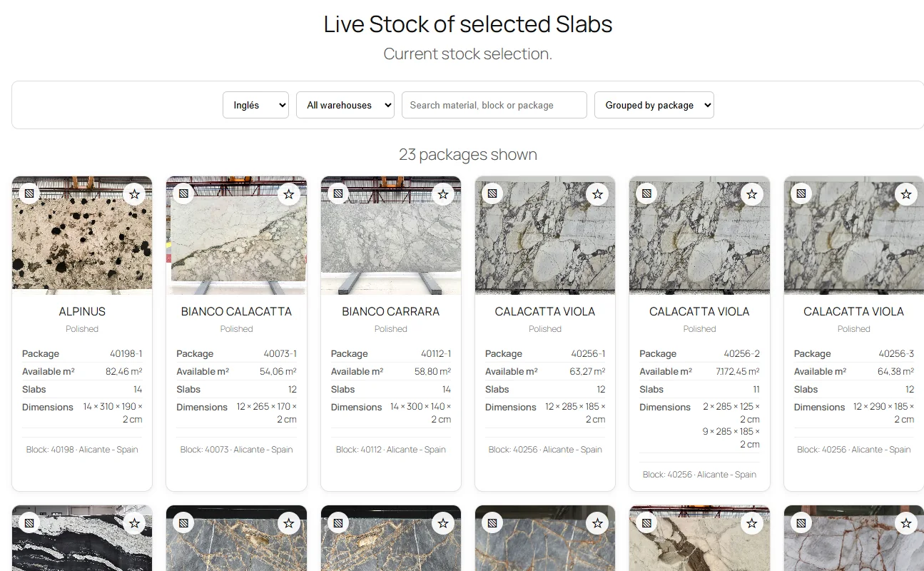Star the black slab with white waves
Screen dimensions: 924x571
(x=134, y=523)
